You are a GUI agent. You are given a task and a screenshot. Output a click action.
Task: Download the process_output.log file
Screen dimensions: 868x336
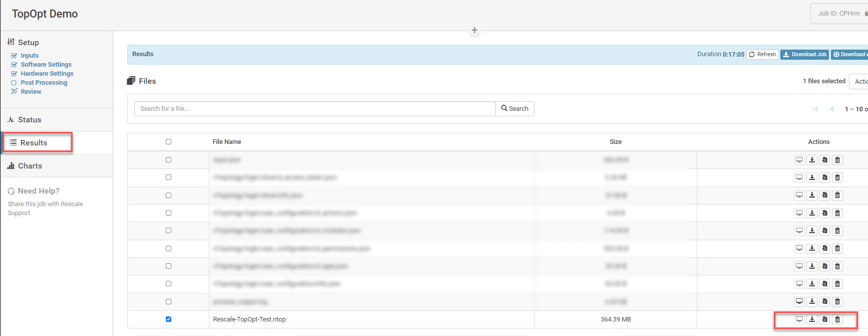click(812, 301)
